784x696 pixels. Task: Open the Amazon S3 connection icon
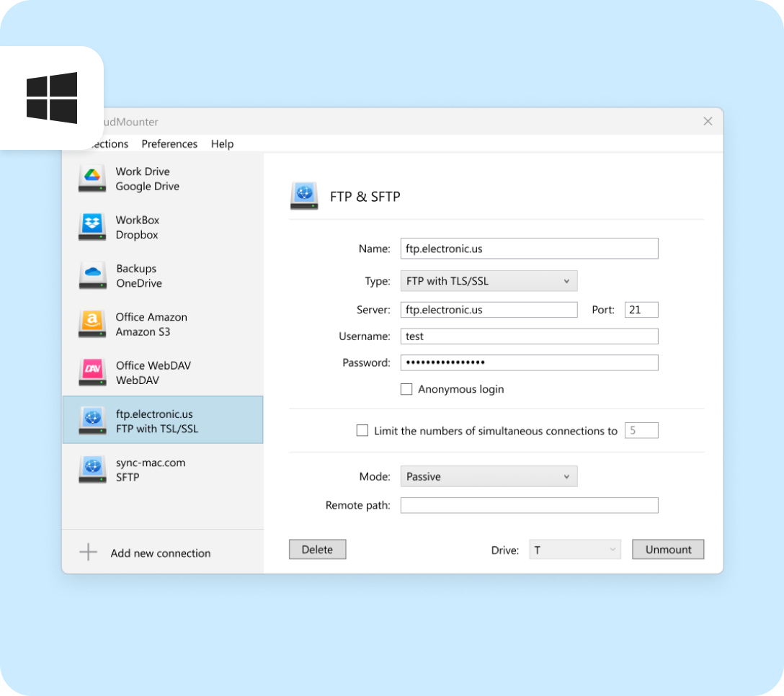coord(92,324)
